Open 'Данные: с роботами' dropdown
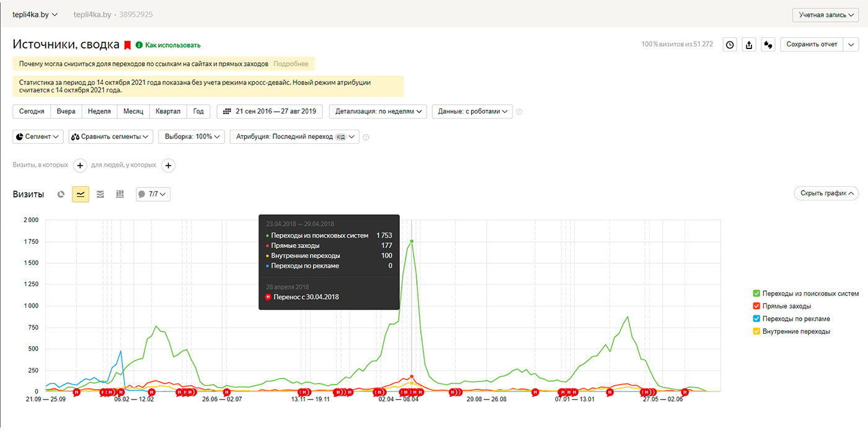The width and height of the screenshot is (868, 430). pyautogui.click(x=472, y=112)
